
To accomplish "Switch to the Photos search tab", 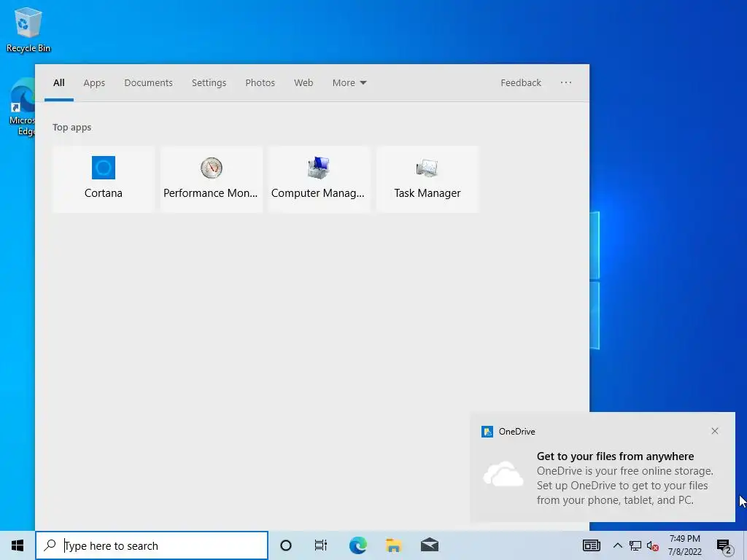I will pyautogui.click(x=260, y=83).
